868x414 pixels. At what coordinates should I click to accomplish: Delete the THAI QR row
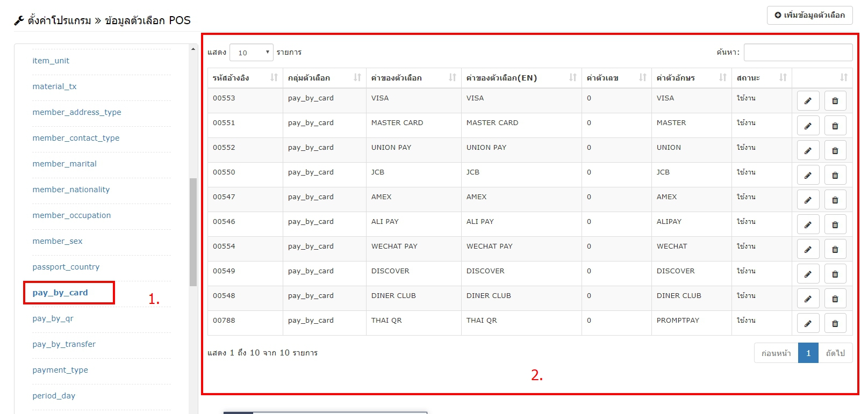[x=835, y=323]
